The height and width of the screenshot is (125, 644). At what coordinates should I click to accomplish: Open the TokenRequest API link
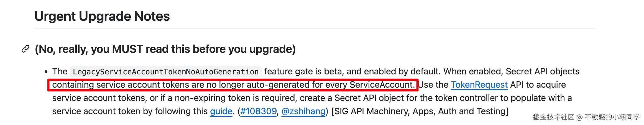pyautogui.click(x=479, y=85)
